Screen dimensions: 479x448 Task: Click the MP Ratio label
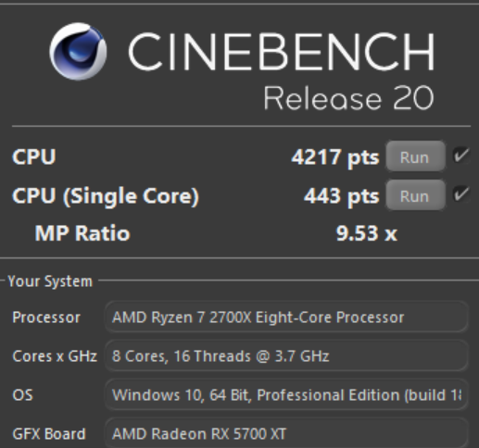click(x=82, y=233)
